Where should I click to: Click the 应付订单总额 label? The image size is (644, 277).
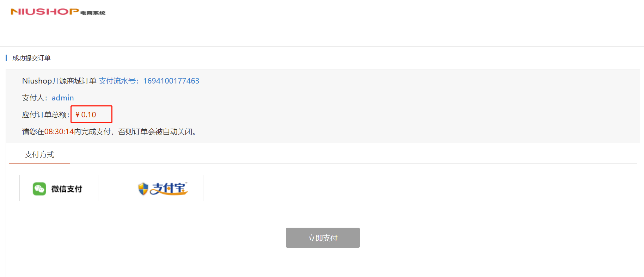45,115
